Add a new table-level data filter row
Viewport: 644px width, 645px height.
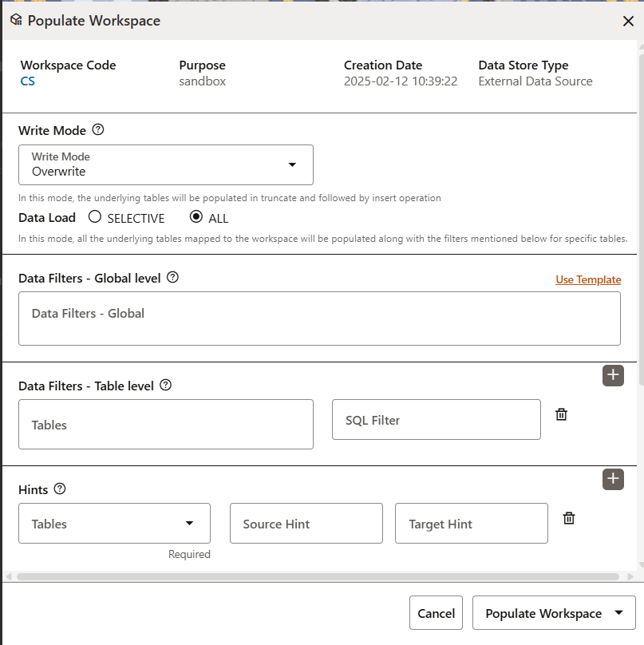(613, 375)
